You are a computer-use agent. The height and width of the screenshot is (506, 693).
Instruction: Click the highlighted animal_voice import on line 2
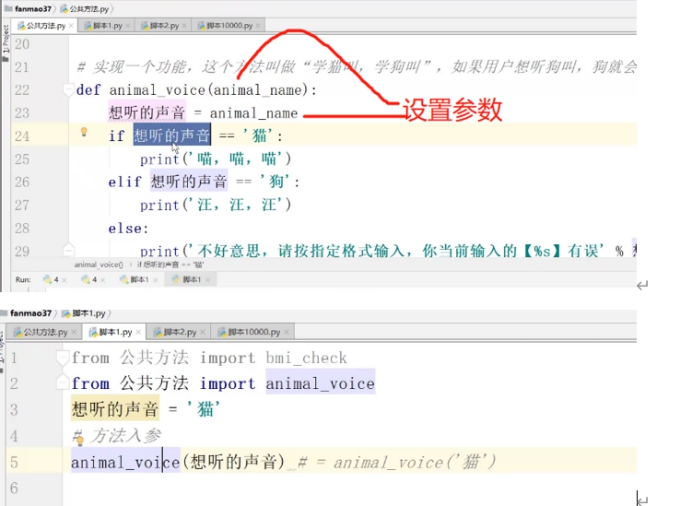point(320,383)
